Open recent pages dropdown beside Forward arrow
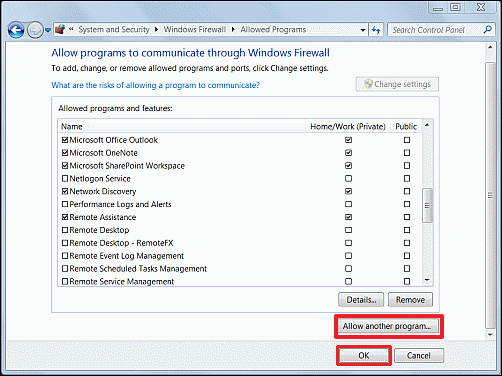502x376 pixels. pos(48,30)
